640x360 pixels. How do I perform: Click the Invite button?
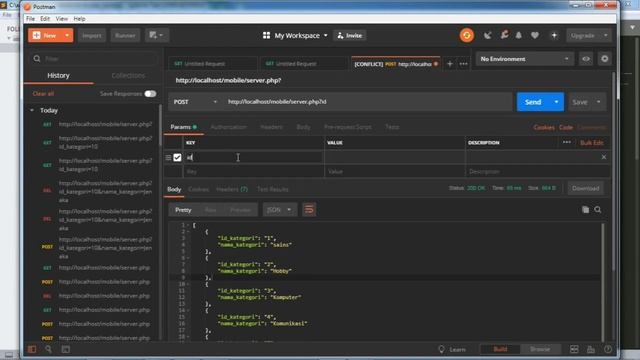tap(350, 36)
